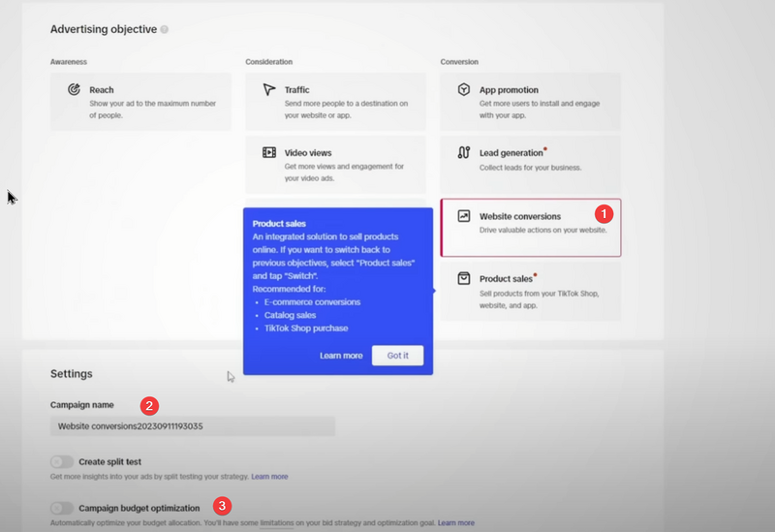Select the Website conversions objective card
This screenshot has height=532, width=775.
[x=530, y=228]
